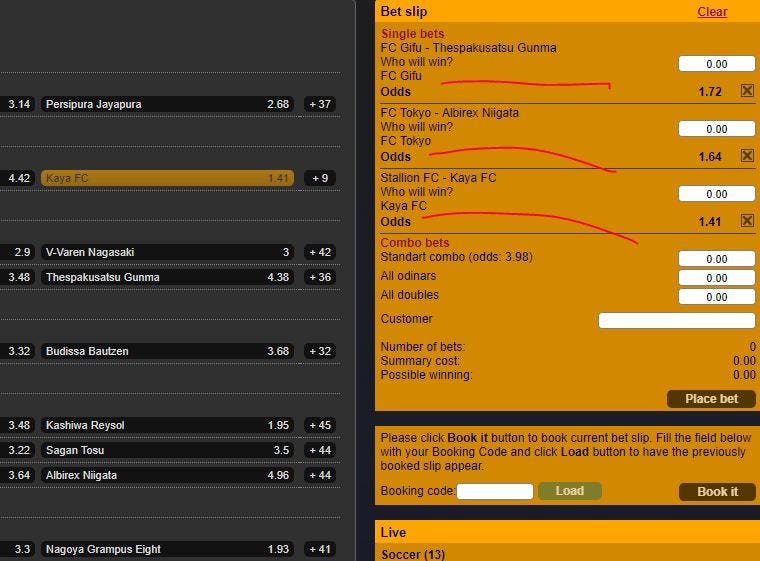
Task: Expand +32 markets for Budissa Bautzen
Action: tap(320, 351)
